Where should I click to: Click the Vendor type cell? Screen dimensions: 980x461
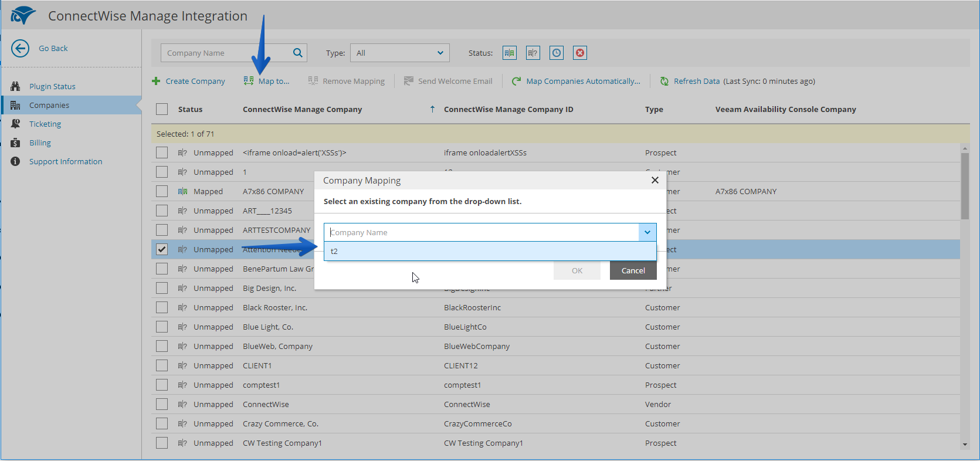[x=658, y=404]
